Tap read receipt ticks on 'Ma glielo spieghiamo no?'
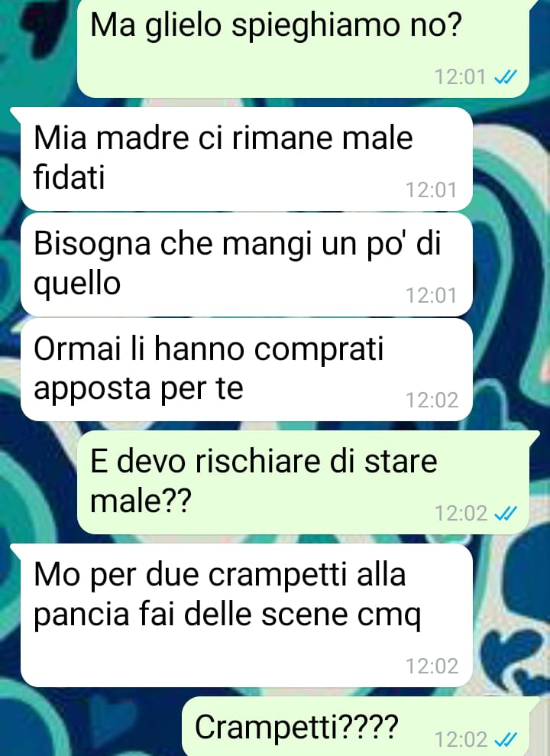This screenshot has height=756, width=550. click(506, 76)
